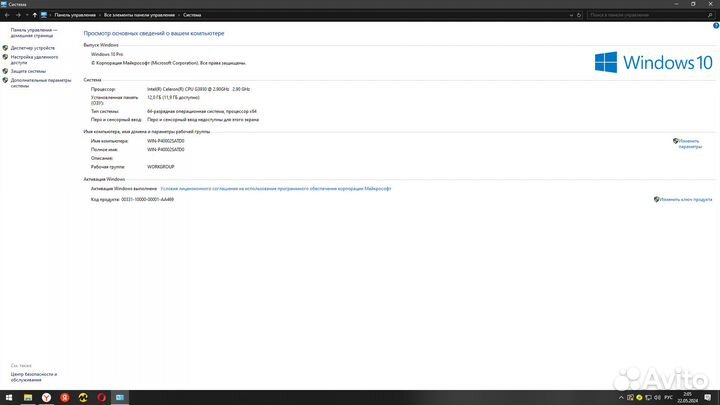This screenshot has width=720, height=405.
Task: Open network tray icon
Action: click(648, 398)
